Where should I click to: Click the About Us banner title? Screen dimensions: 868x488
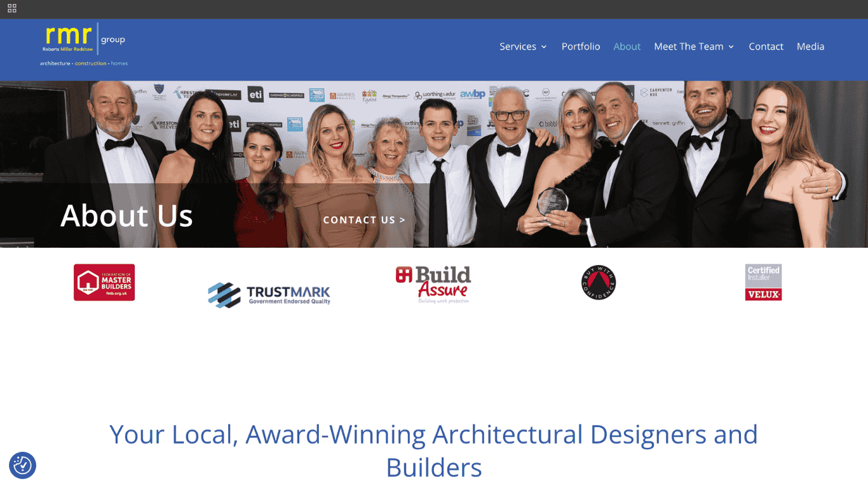point(126,215)
